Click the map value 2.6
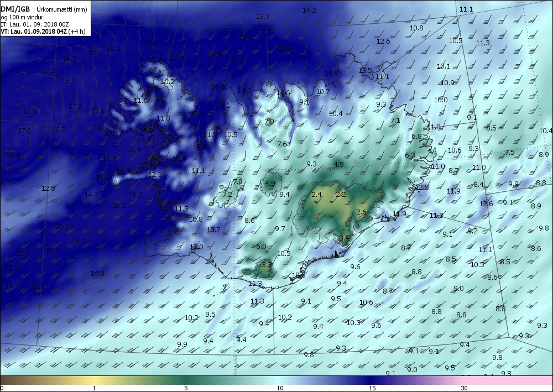This screenshot has width=553, height=392. [362, 212]
